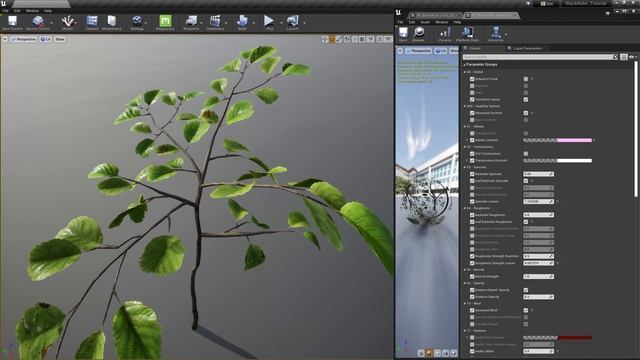Viewport: 640px width, 360px height.
Task: Click the Launch toolbar icon
Action: pos(293,22)
